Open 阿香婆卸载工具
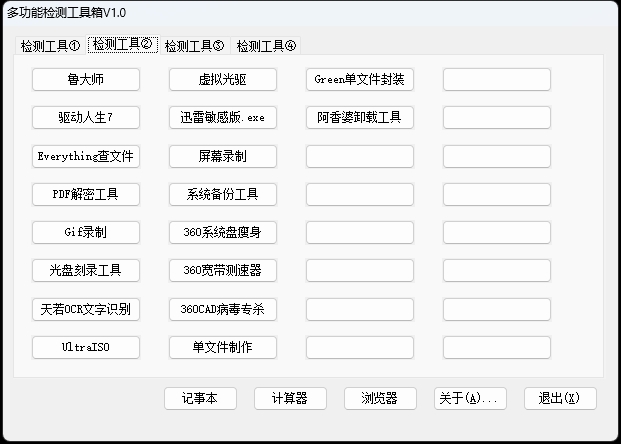Image resolution: width=621 pixels, height=444 pixels. click(x=360, y=118)
